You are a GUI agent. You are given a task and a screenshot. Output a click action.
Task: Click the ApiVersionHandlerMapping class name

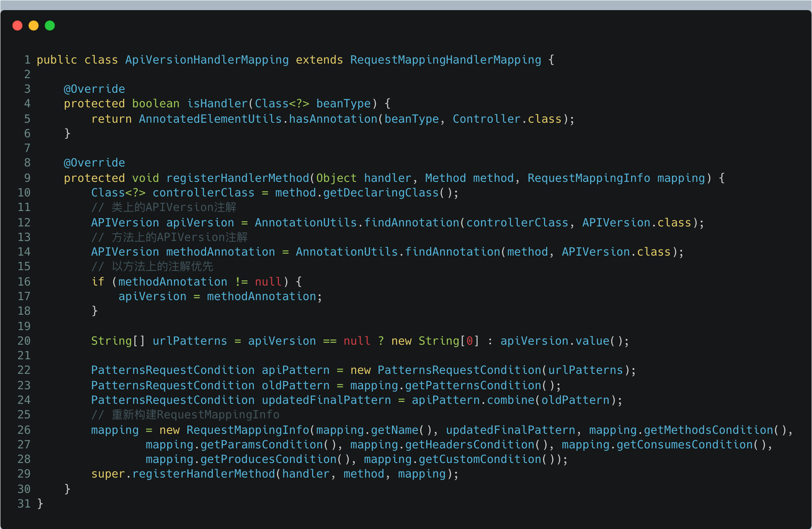pos(207,60)
